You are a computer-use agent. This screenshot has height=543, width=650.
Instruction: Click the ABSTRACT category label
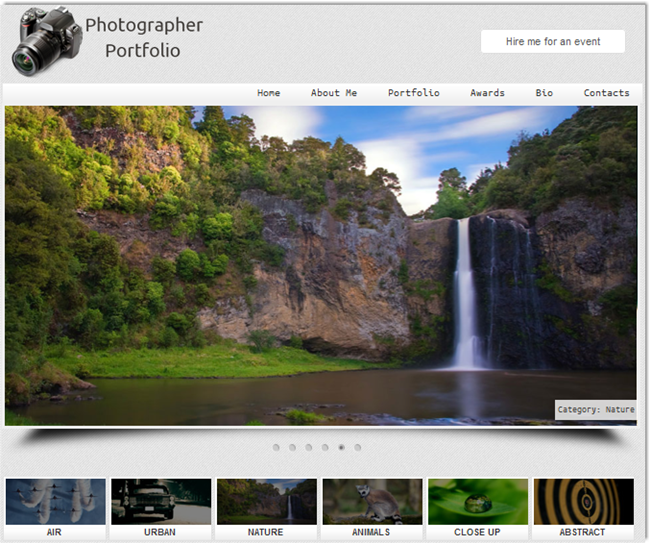(582, 532)
